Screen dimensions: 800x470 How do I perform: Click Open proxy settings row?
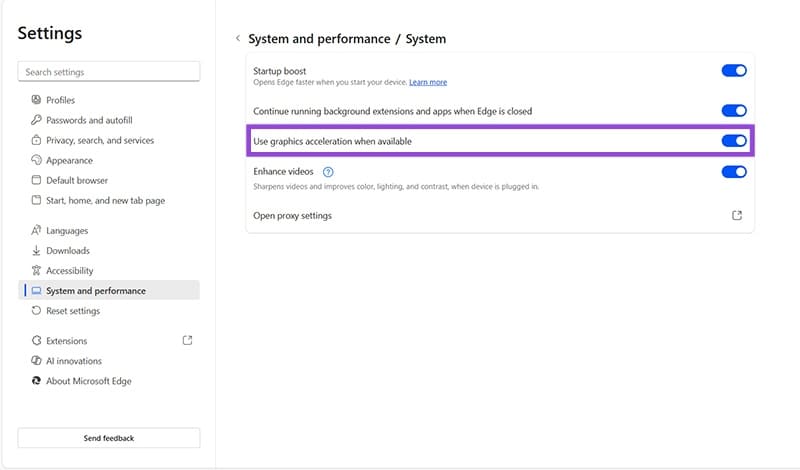(x=500, y=215)
